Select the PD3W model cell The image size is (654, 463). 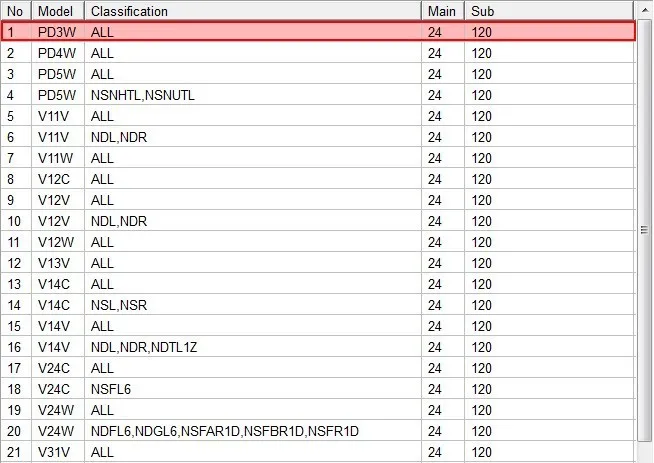(58, 32)
